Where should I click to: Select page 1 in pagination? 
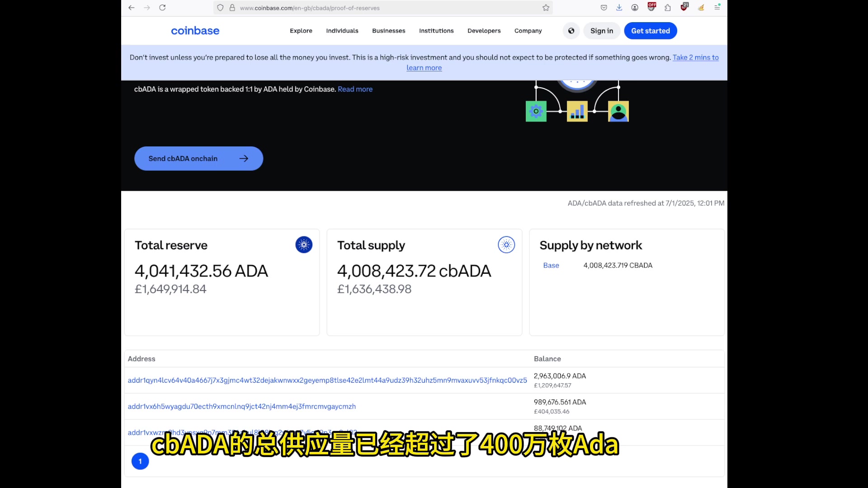tap(140, 461)
